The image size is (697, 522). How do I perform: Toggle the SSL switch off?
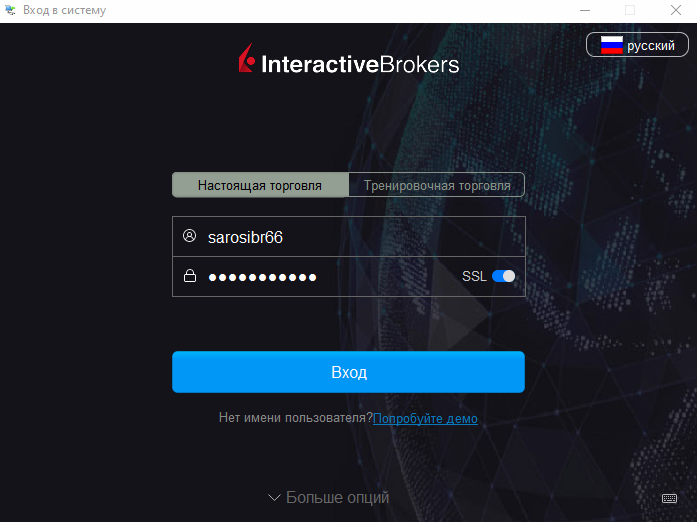coord(503,276)
